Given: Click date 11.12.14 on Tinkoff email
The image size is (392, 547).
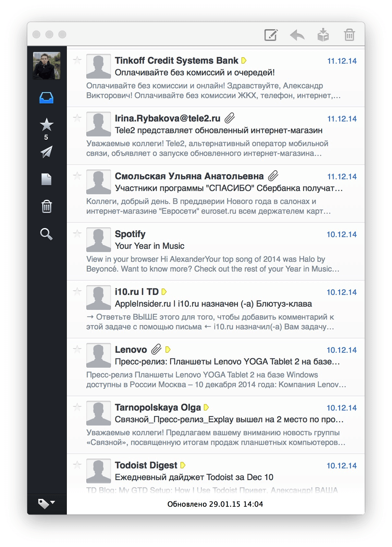Looking at the screenshot, I should coord(342,61).
